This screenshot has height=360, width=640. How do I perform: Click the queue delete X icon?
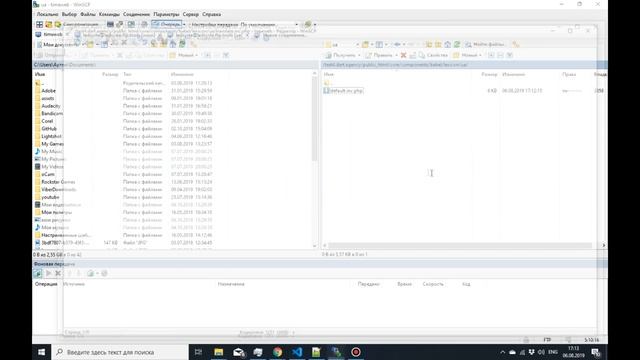tap(58, 273)
